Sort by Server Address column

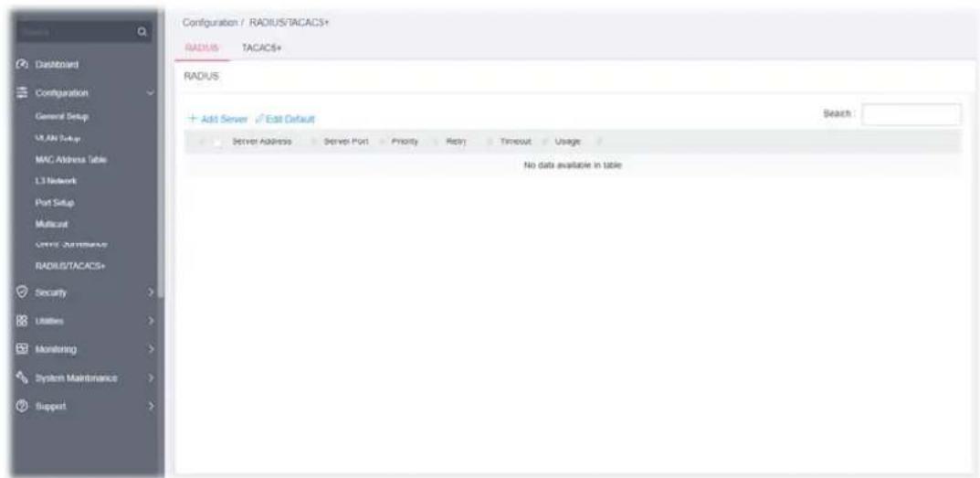point(261,142)
